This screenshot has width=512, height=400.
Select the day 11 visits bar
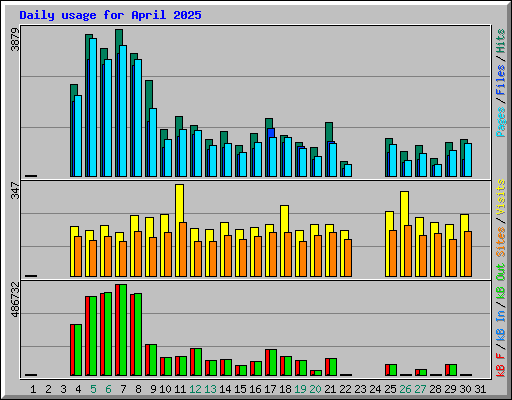[179, 203]
